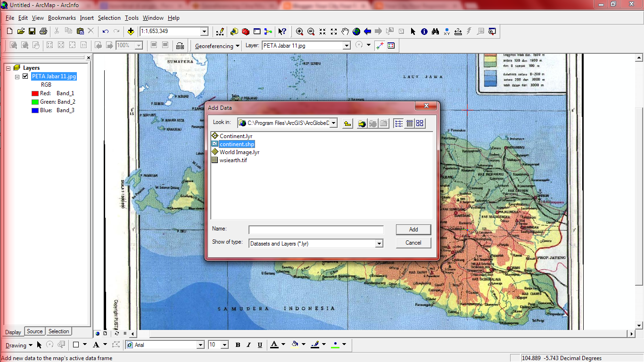Viewport: 644px width, 362px height.
Task: Zoom to Full Extent with the globe icon
Action: coord(356,31)
